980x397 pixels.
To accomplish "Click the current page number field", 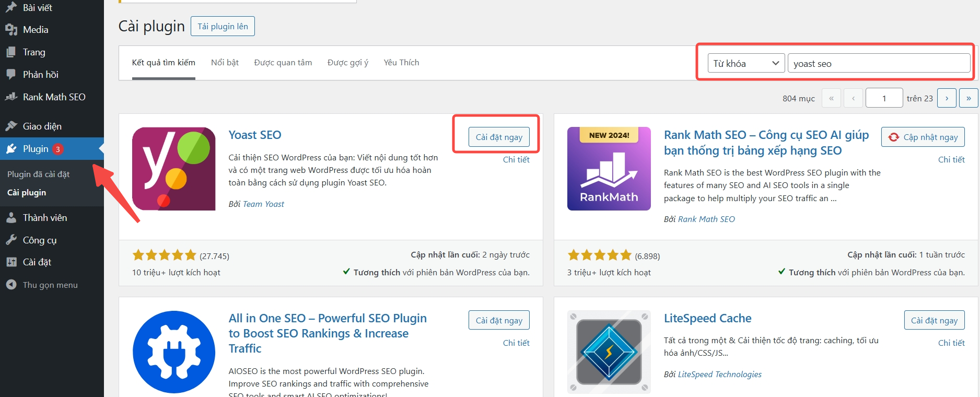I will [884, 98].
